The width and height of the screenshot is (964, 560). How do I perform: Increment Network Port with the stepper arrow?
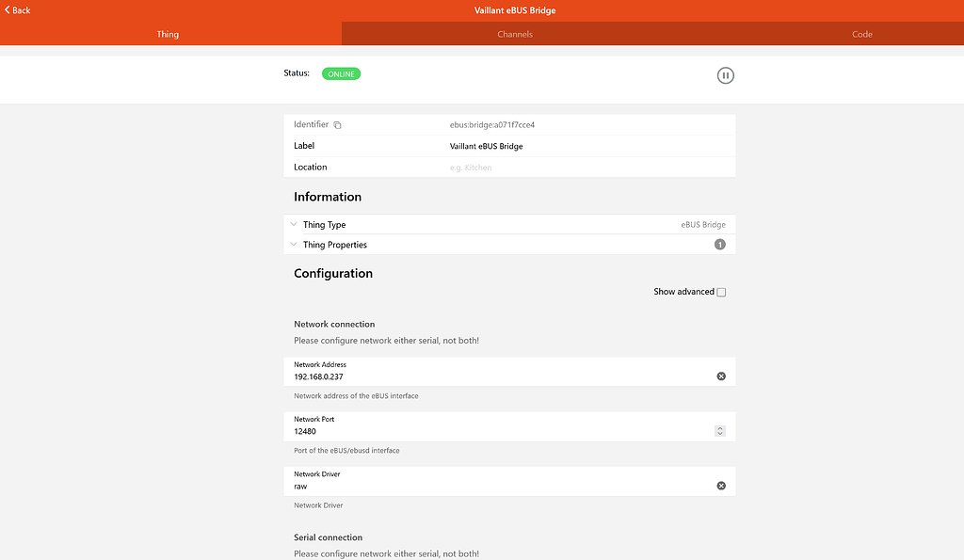coord(720,427)
